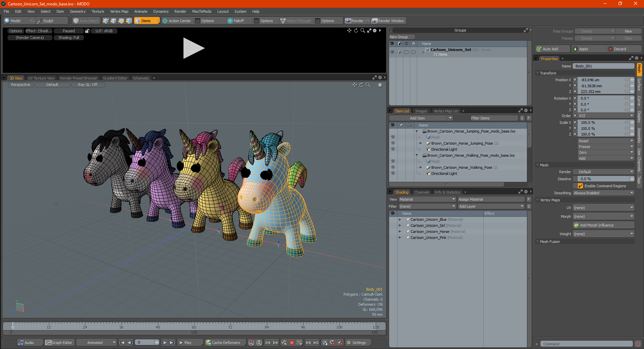Step to previous frame in transport
The image size is (644, 349).
130,343
